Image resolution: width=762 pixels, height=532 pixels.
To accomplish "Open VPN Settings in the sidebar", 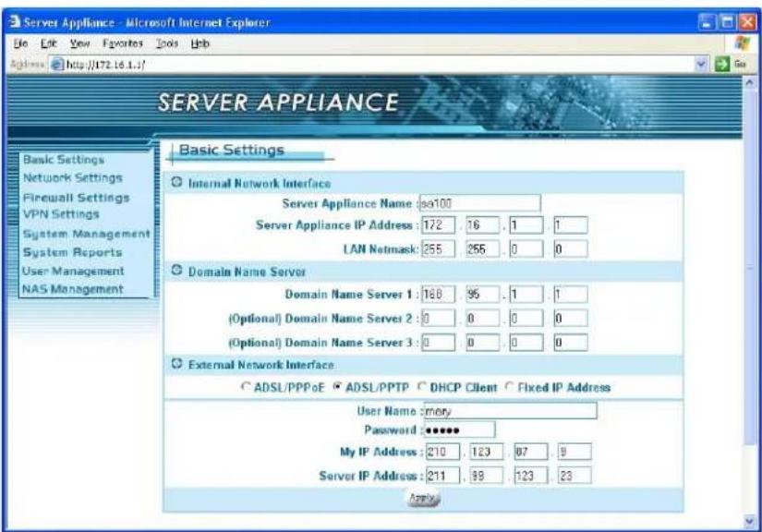I will [x=61, y=214].
